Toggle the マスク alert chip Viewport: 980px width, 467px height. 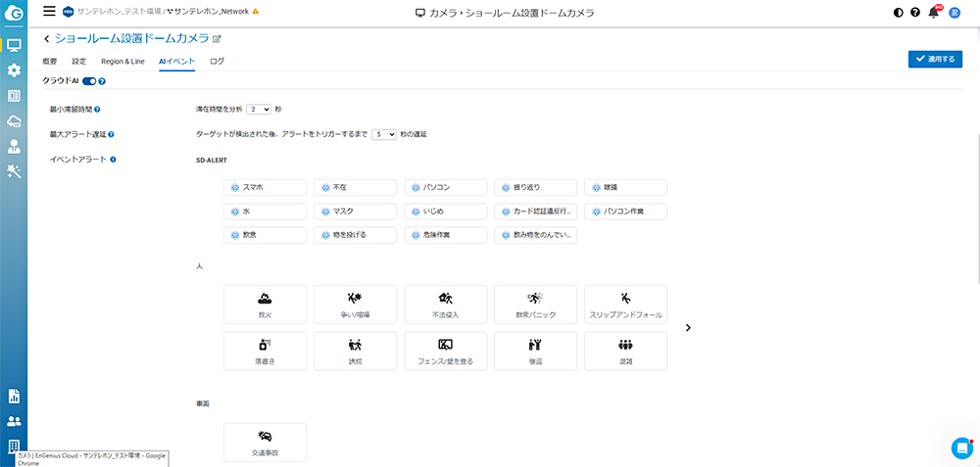click(x=355, y=211)
